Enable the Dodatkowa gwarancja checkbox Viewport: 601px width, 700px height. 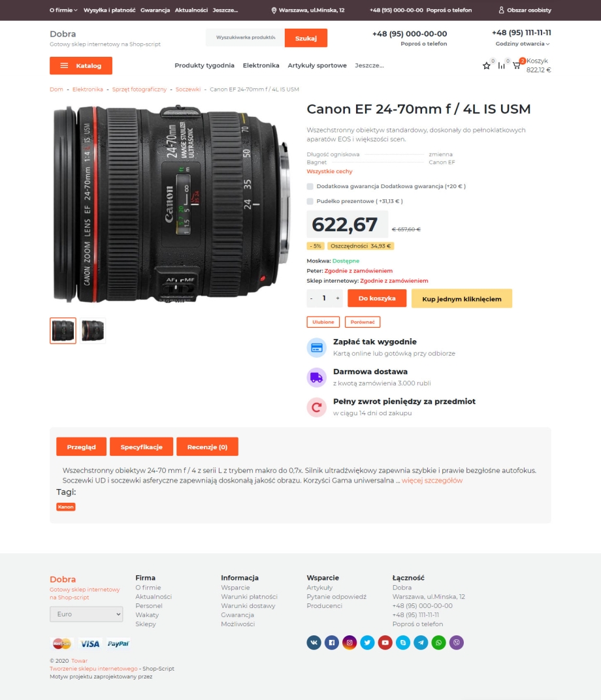coord(310,186)
